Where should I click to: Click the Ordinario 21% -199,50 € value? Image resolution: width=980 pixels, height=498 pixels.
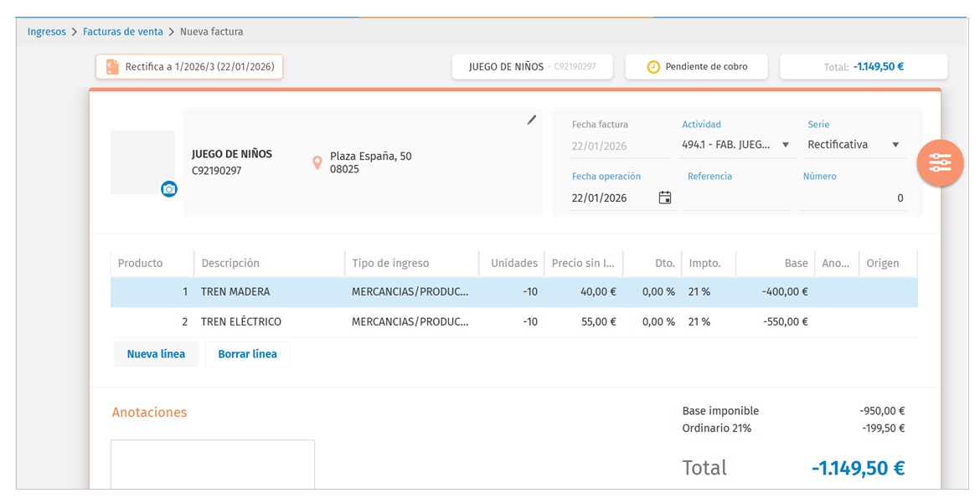pos(883,429)
